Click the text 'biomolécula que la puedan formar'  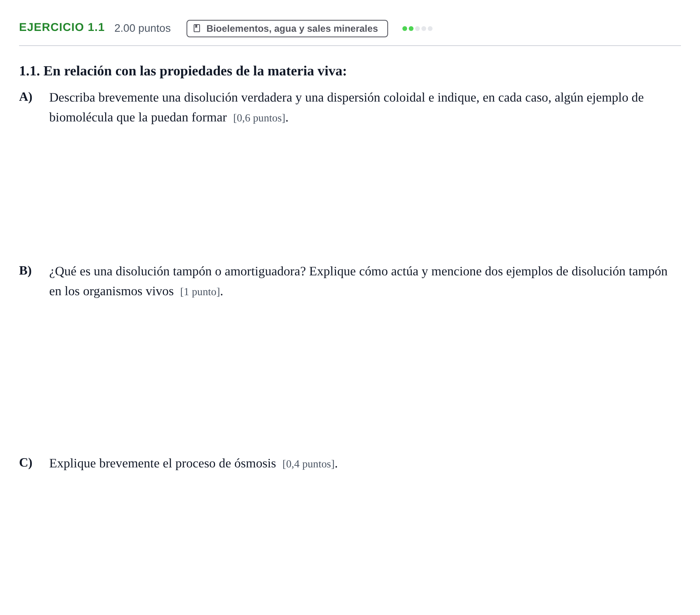tap(138, 117)
